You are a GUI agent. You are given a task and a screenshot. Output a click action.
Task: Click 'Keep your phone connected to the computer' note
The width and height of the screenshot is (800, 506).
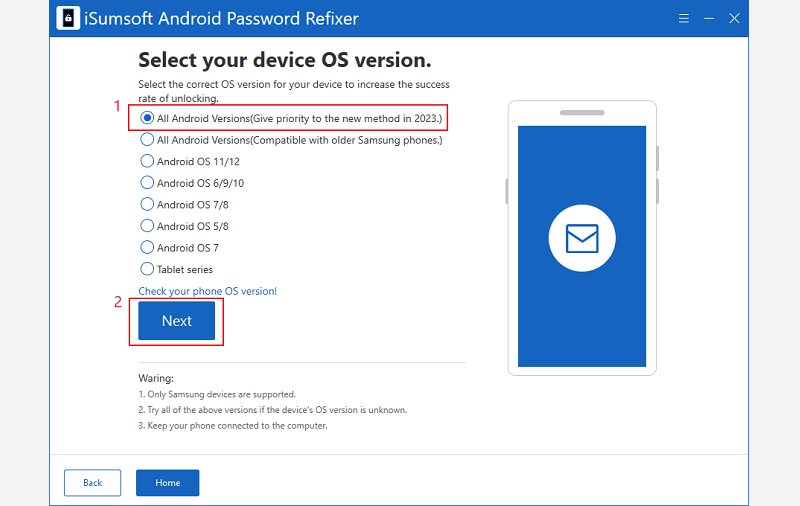pyautogui.click(x=233, y=425)
